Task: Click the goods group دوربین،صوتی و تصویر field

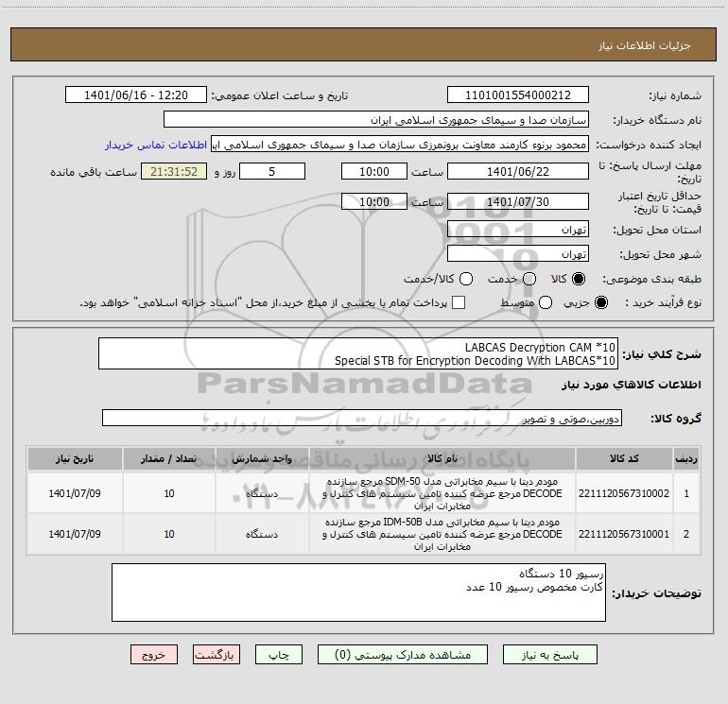Action: 362,418
